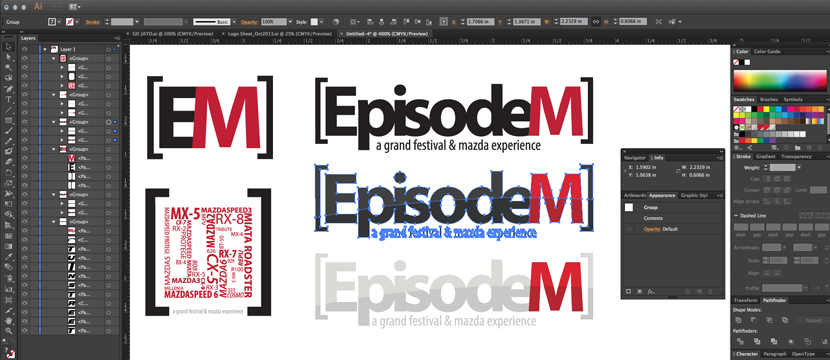Open the Paragraph tab
The height and width of the screenshot is (360, 830).
[x=775, y=354]
